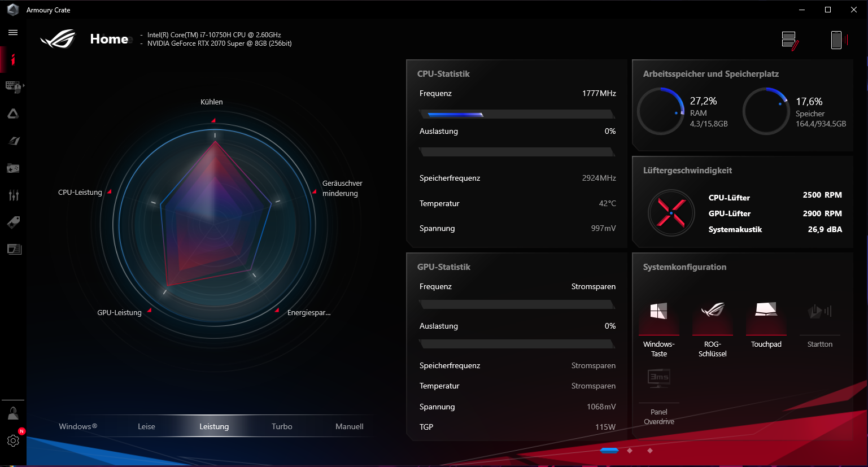Click the Lüftergeschwindigkeit panel heading
868x467 pixels.
687,171
